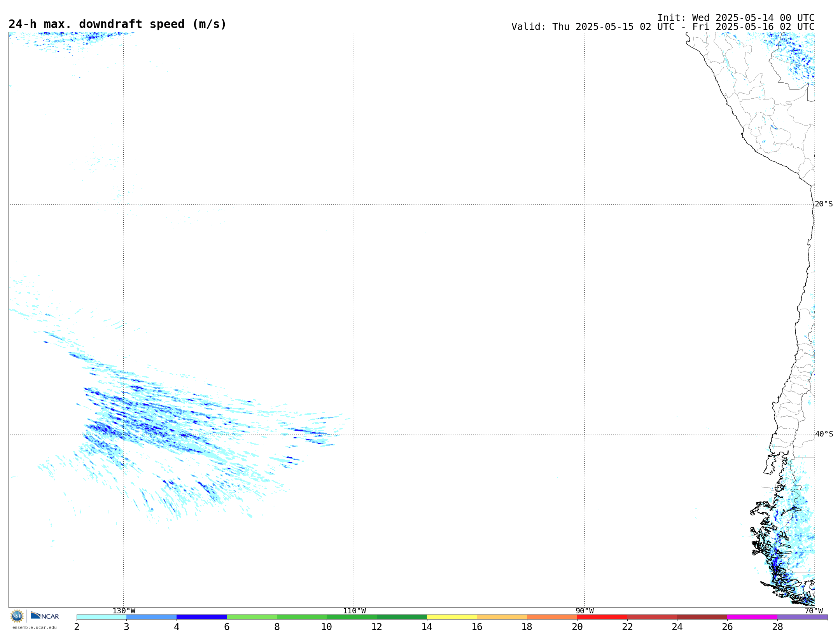This screenshot has height=632, width=840.
Task: Select the light blue 3–4 m/s swatch
Action: tap(151, 617)
